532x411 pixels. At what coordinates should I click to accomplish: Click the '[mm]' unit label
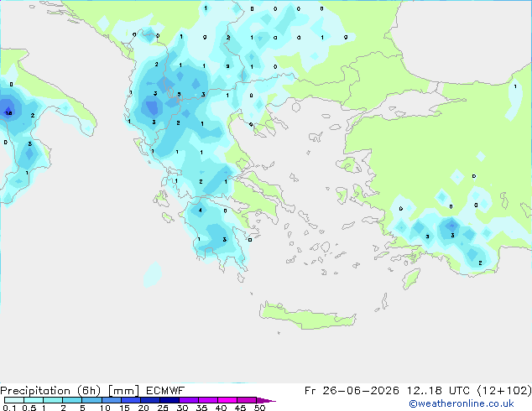[x=123, y=391]
